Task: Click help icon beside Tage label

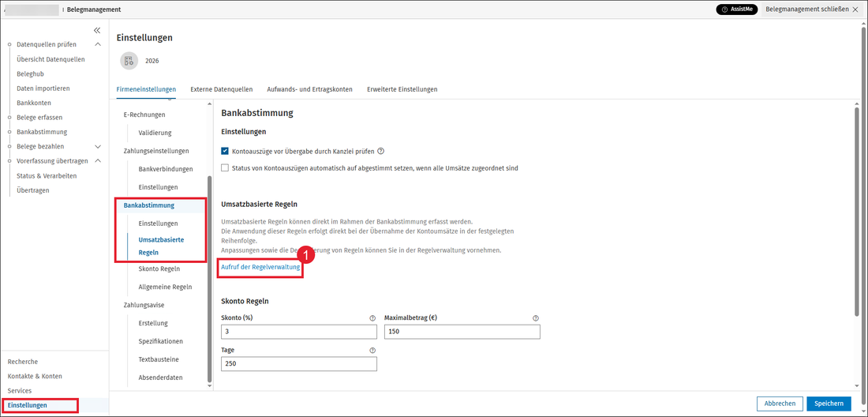Action: point(372,350)
